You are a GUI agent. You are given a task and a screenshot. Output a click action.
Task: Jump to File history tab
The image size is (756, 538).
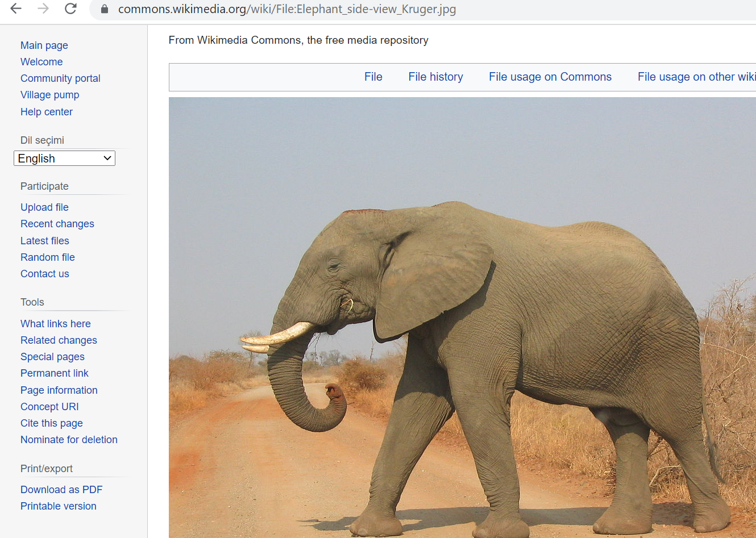(435, 77)
